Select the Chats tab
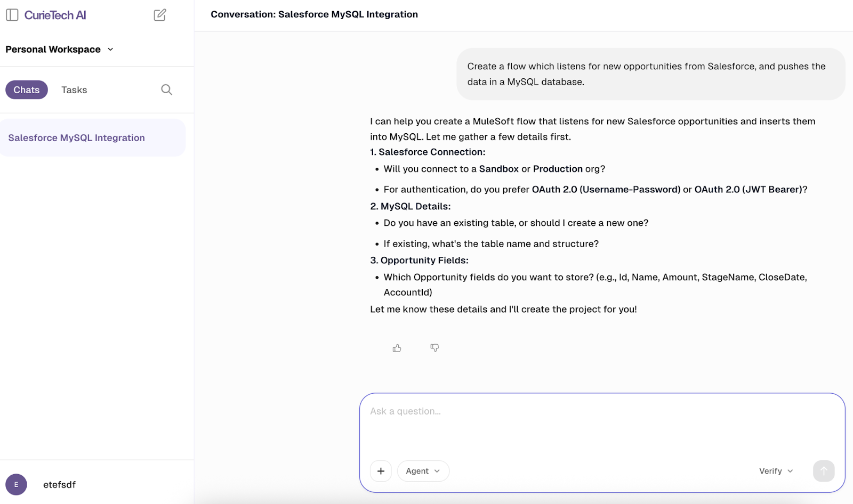The width and height of the screenshot is (853, 504). 26,90
